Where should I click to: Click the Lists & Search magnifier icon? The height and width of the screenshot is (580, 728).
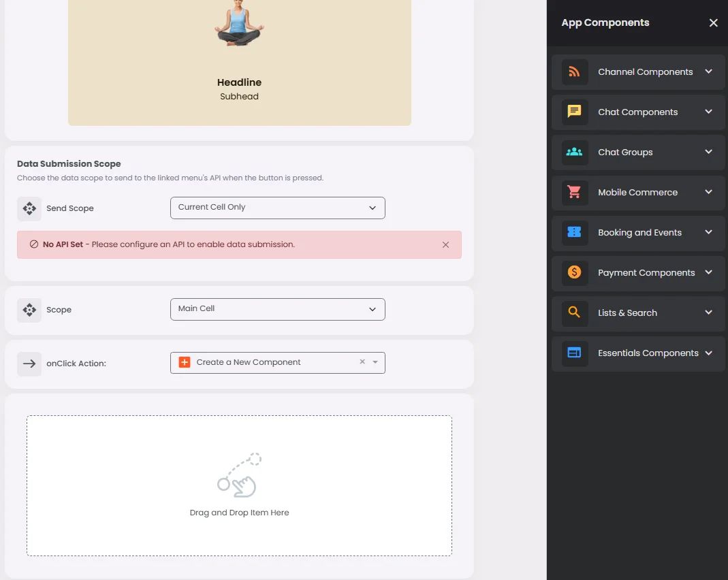coord(574,312)
